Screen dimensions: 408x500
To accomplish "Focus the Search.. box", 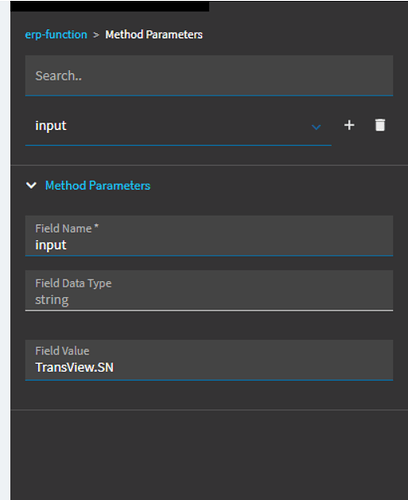I will tap(209, 76).
